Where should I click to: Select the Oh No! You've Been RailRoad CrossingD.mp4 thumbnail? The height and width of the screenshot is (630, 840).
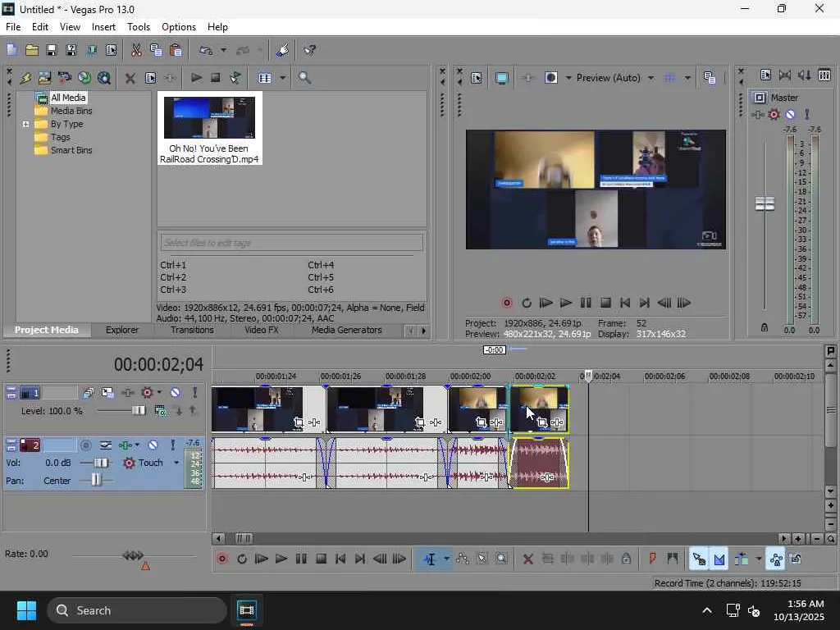tap(209, 129)
